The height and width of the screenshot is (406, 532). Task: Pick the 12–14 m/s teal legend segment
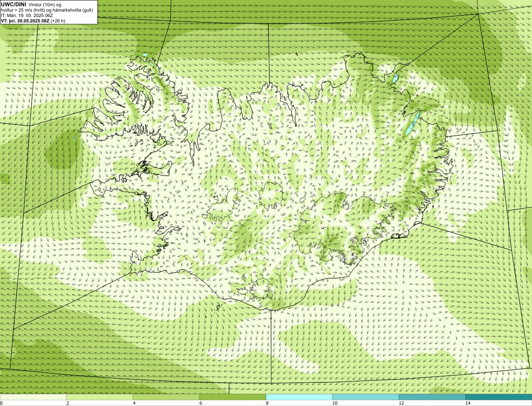pyautogui.click(x=432, y=397)
